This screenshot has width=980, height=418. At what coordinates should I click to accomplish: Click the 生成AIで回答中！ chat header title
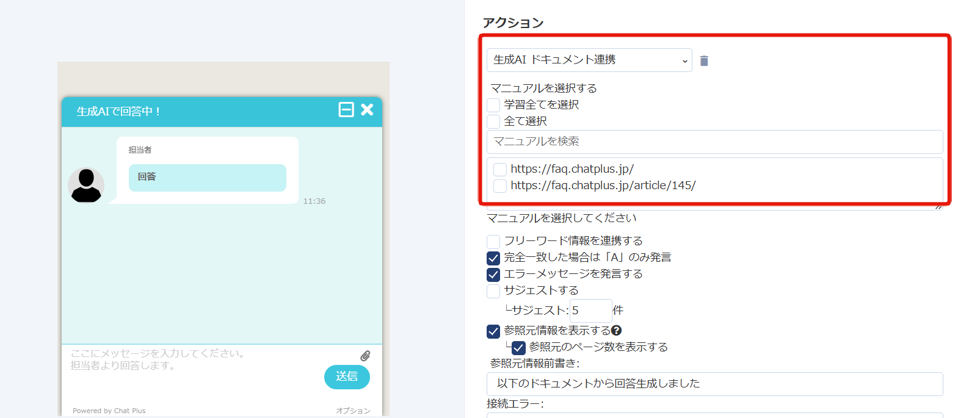tap(118, 111)
